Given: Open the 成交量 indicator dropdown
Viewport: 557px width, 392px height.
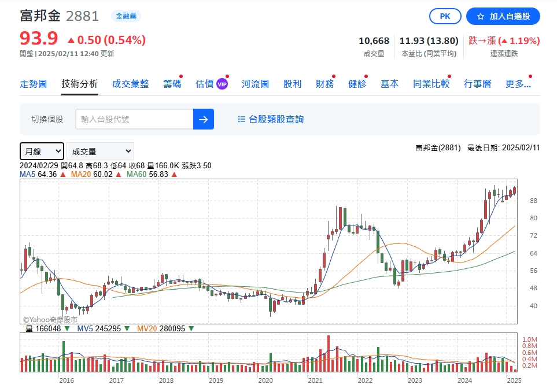Looking at the screenshot, I should click(100, 151).
